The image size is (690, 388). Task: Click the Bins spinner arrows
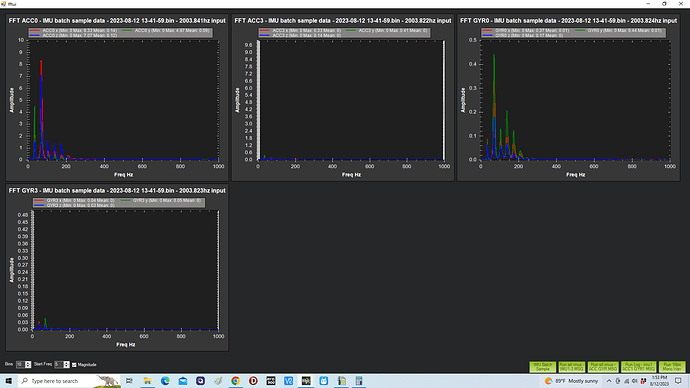tap(28, 365)
